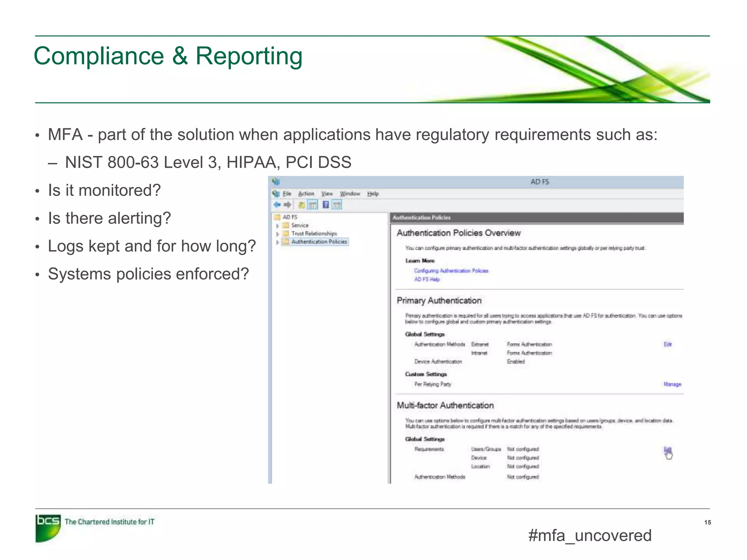Screen dimensions: 747x560
Task: Open the Window menu
Action: pos(350,194)
